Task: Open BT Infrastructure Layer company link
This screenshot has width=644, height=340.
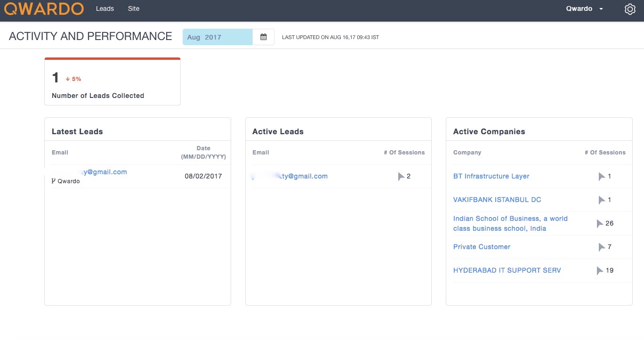Action: point(491,176)
